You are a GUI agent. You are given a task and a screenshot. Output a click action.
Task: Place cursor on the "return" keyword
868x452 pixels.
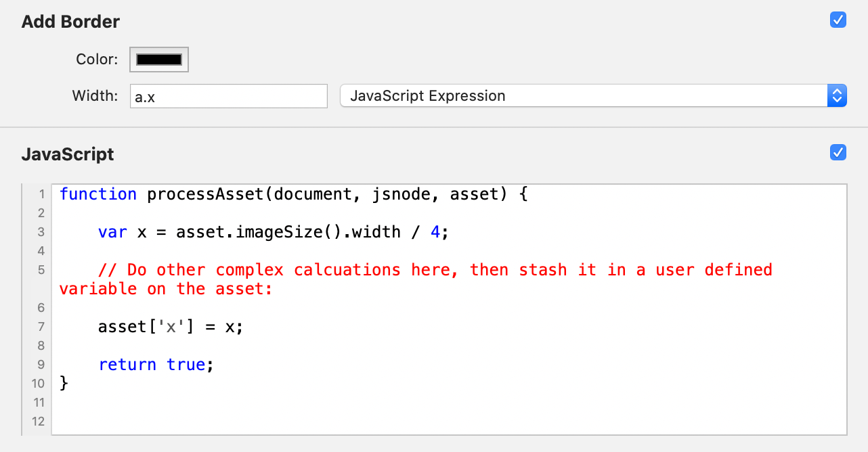pos(127,365)
